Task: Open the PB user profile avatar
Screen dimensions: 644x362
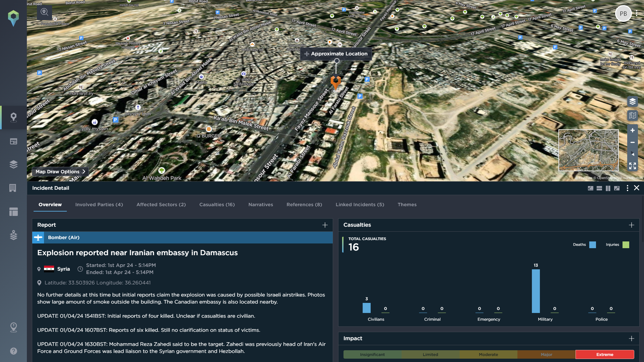Action: [623, 14]
